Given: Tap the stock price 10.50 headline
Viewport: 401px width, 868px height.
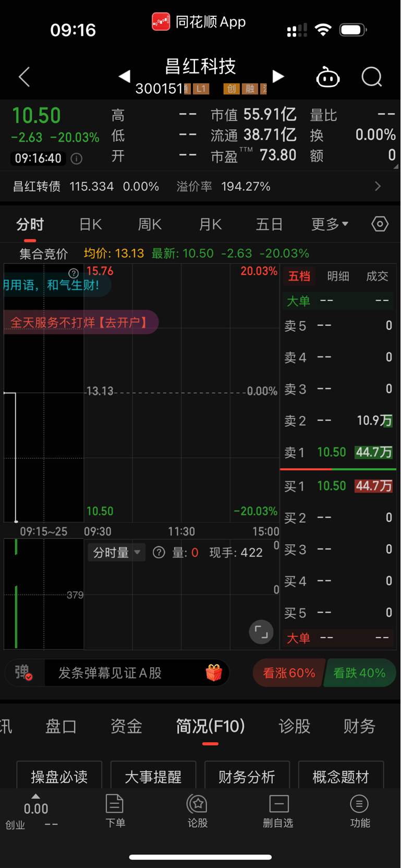Looking at the screenshot, I should [37, 115].
